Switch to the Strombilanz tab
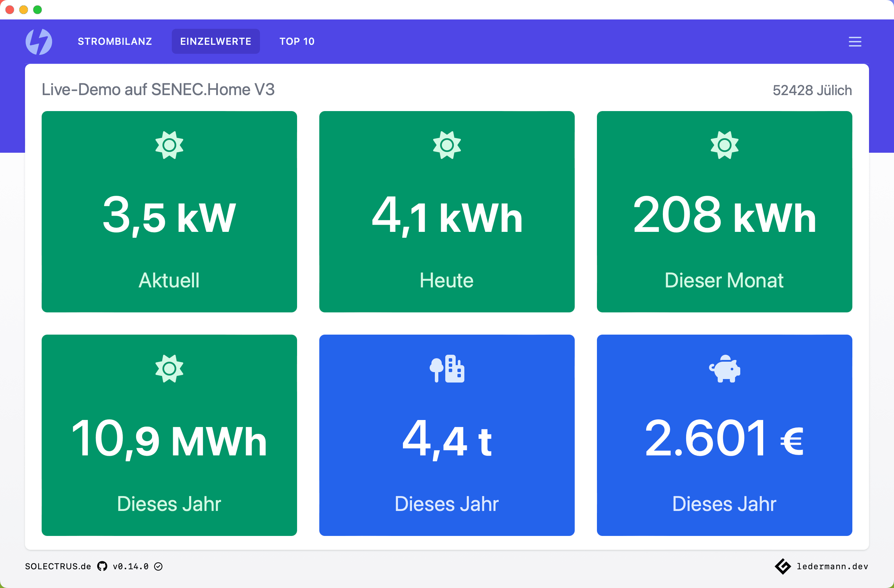 pos(115,41)
